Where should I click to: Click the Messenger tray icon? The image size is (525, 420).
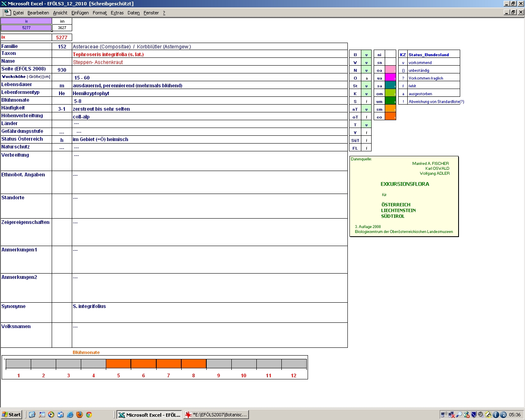coord(467,415)
